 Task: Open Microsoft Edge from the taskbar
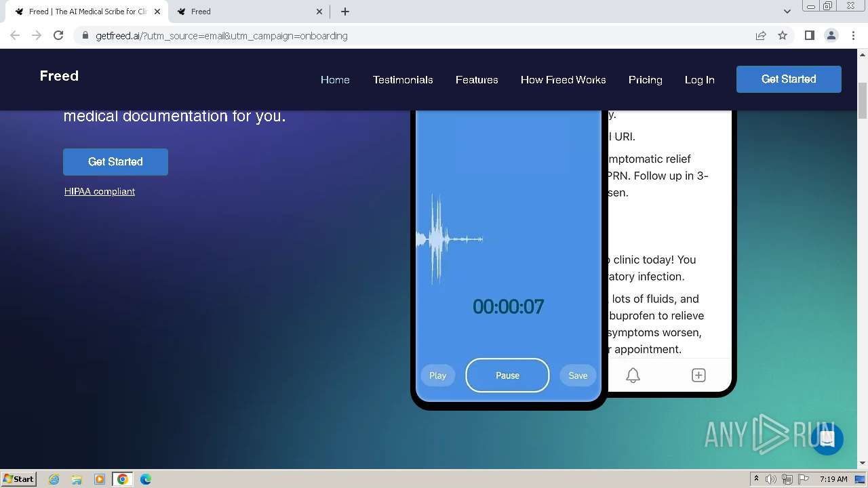point(146,479)
